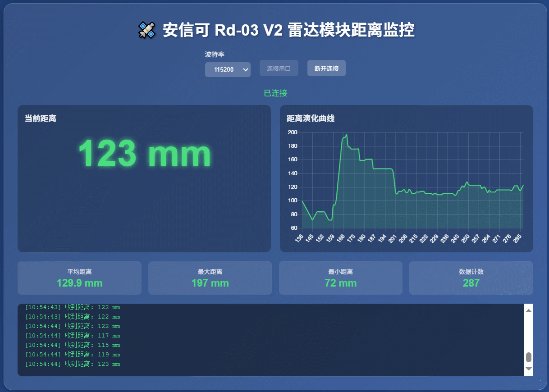
Task: Click the satellite icon in the title
Action: [146, 30]
